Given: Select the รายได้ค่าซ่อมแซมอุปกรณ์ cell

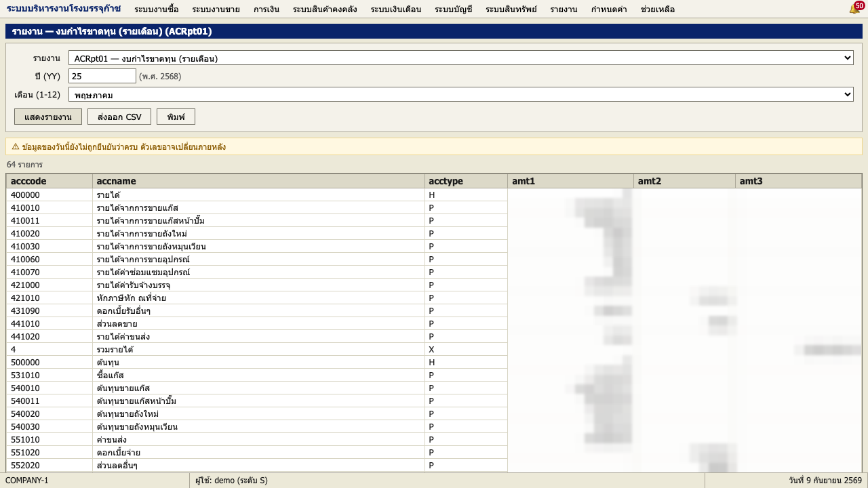Looking at the screenshot, I should [258, 272].
